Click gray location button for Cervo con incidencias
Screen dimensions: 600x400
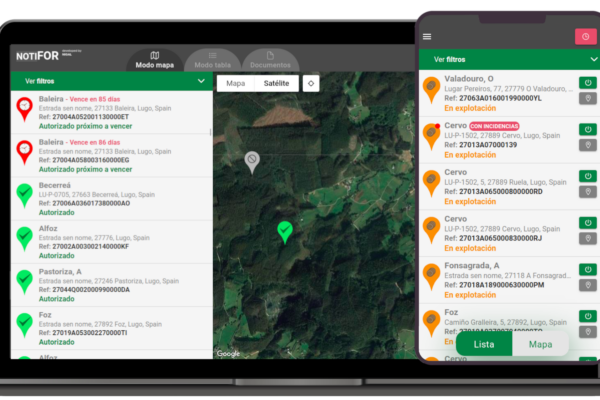pyautogui.click(x=588, y=145)
